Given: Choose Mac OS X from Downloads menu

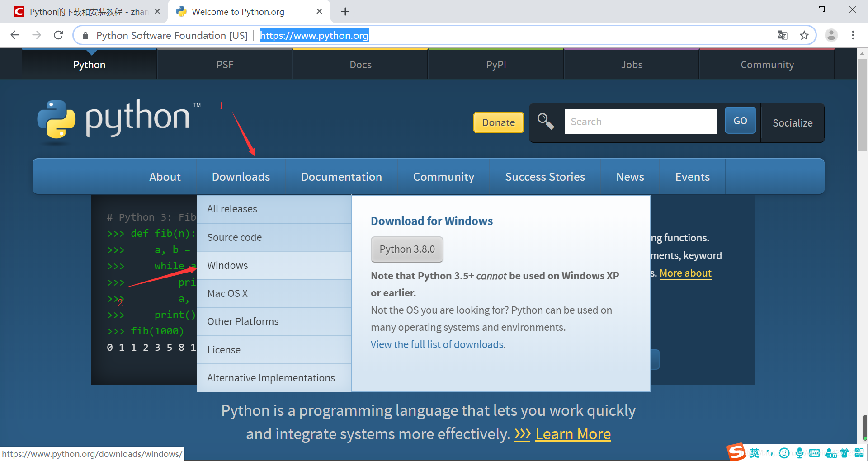Looking at the screenshot, I should (274, 293).
